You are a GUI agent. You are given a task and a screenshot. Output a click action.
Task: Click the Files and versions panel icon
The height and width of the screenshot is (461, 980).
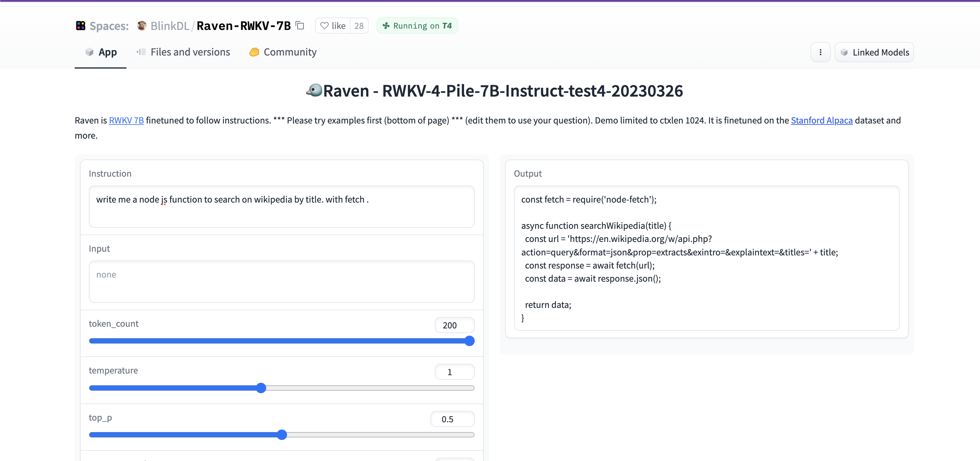click(141, 52)
